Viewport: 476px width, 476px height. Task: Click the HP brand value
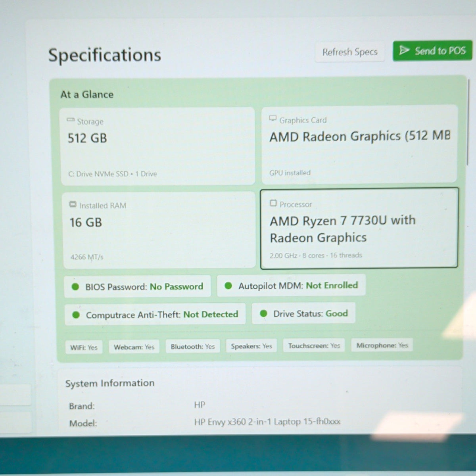[200, 405]
